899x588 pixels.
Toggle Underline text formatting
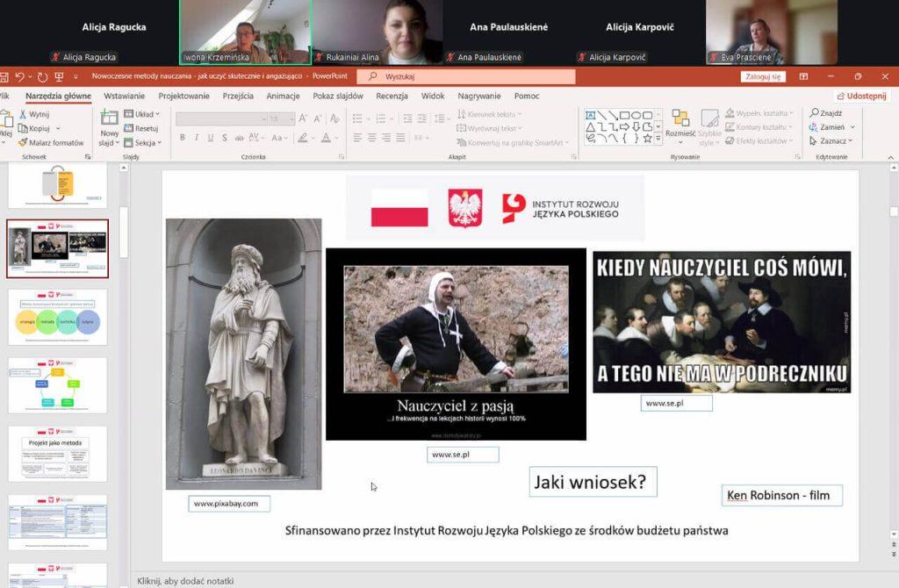coord(209,138)
